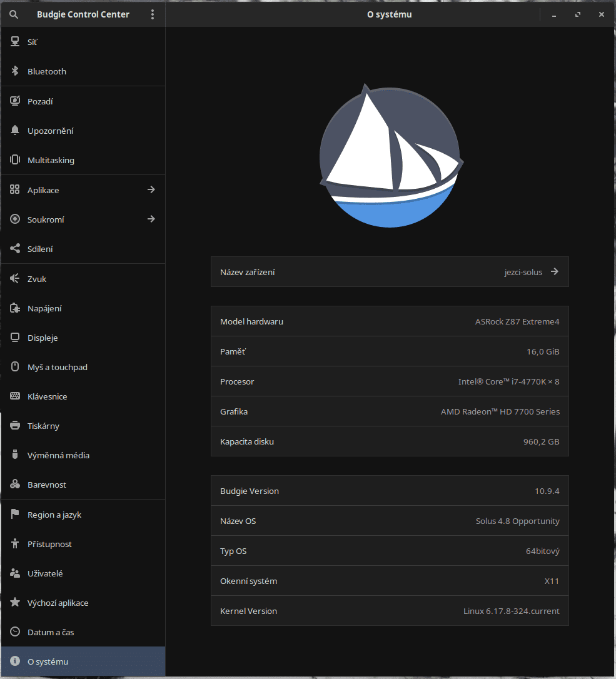Click the Pozadí background icon
Image resolution: width=616 pixels, height=679 pixels.
point(15,101)
